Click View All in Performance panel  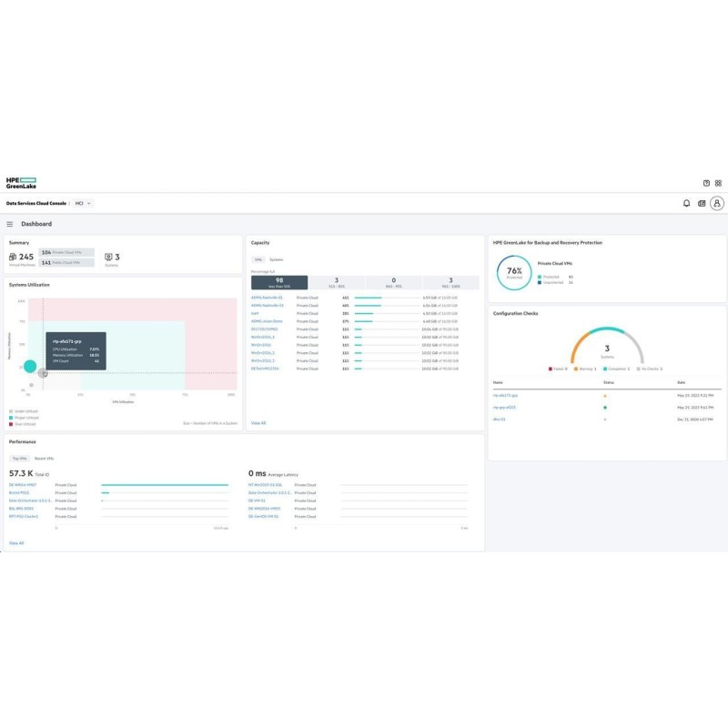(16, 542)
